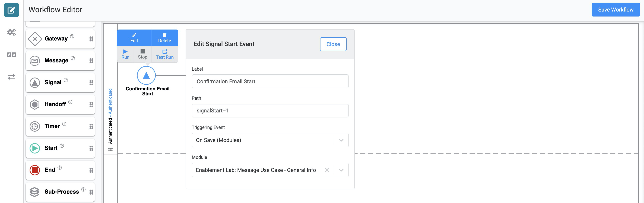Select the Timer clock icon
The height and width of the screenshot is (203, 644).
35,126
